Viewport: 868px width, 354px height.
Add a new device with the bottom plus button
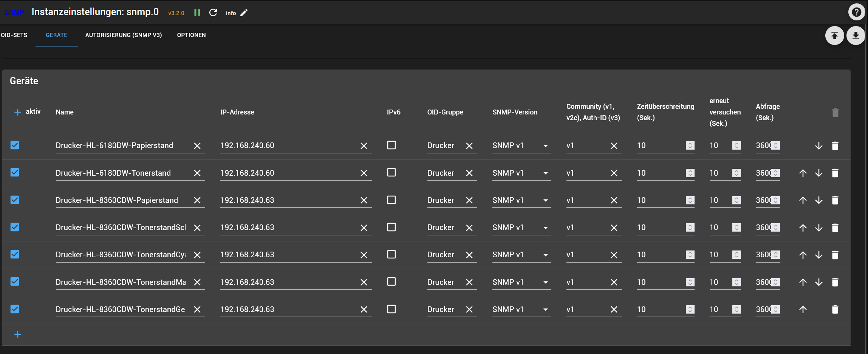(x=18, y=334)
